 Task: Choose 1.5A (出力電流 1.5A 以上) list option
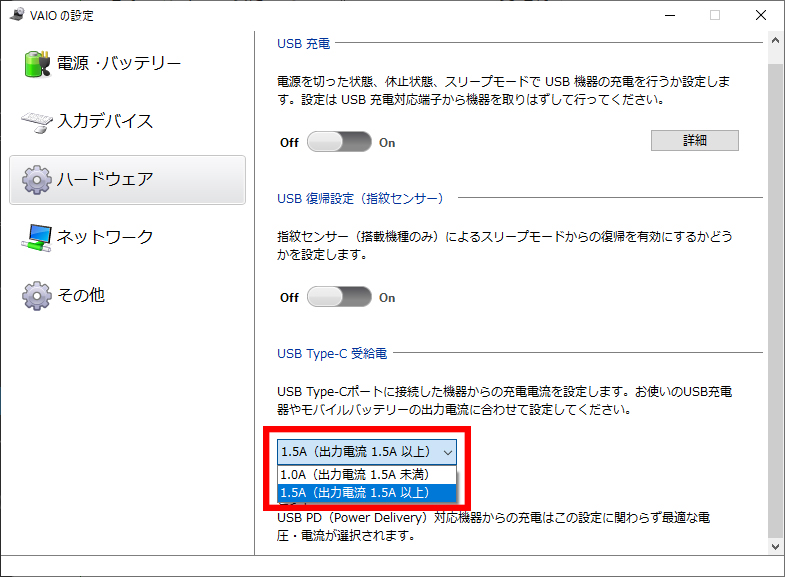(367, 492)
